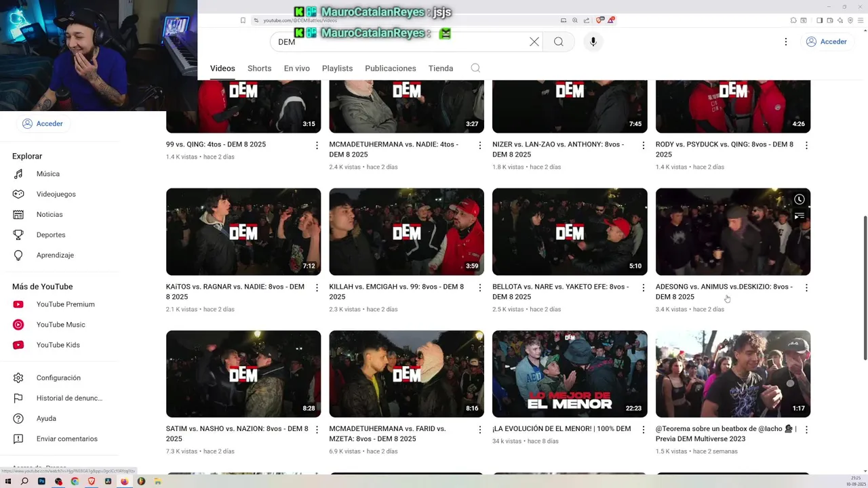Open options for KAITOS vs. RAGNAR video
This screenshot has width=868, height=488.
pos(317,287)
